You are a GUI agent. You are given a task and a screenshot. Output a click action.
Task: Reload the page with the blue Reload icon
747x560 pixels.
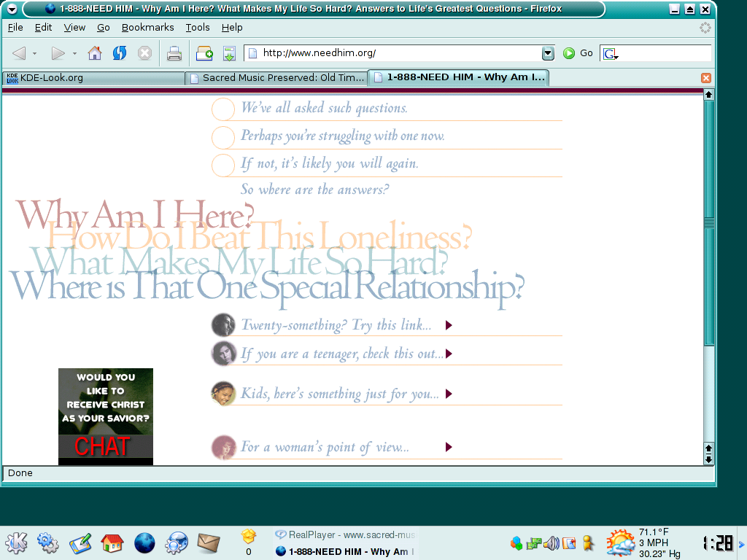point(120,52)
